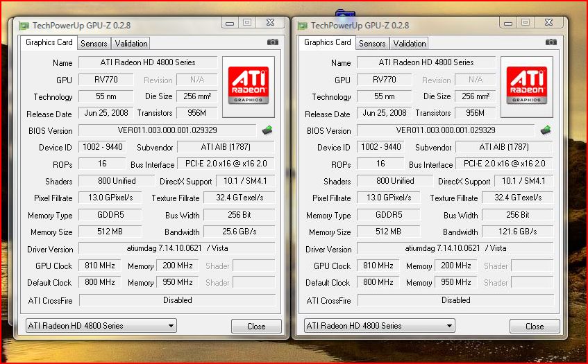The height and width of the screenshot is (364, 588).
Task: Click the ATI Radeon logo in left window
Action: [x=249, y=85]
